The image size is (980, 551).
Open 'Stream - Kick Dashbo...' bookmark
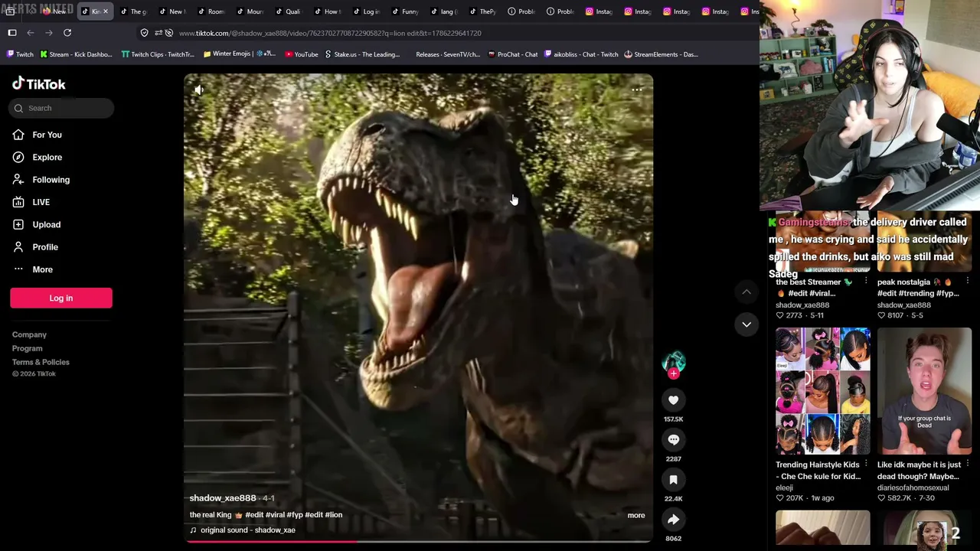pos(76,54)
